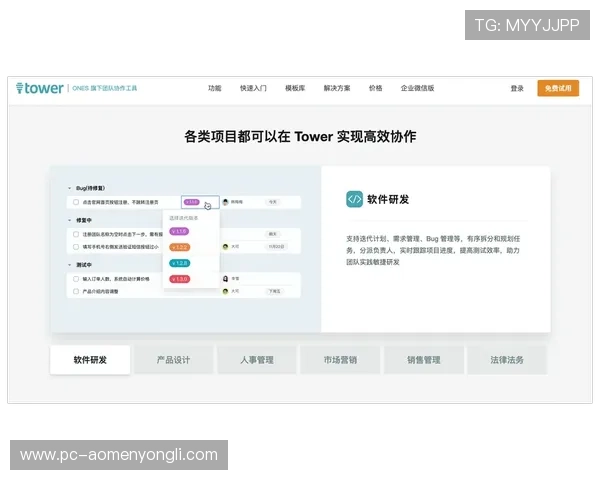
Task: Click avatar in 输入订单人数 task row
Action: coord(225,279)
